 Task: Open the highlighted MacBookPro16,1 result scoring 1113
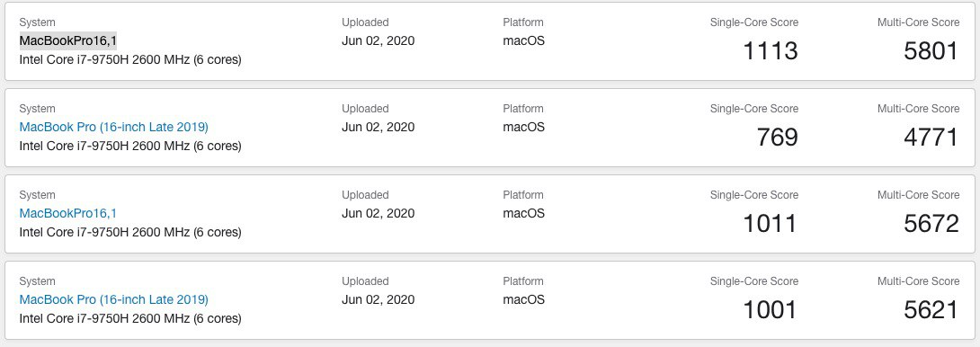(68, 40)
